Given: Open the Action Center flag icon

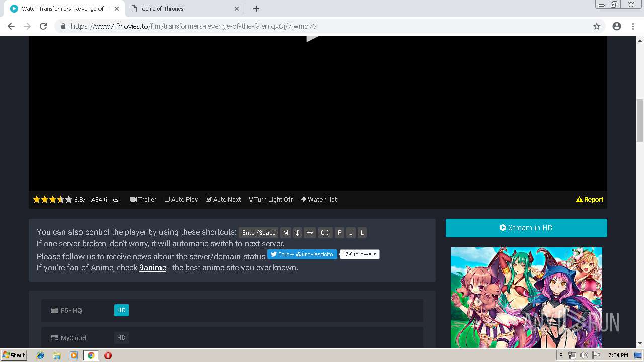Looking at the screenshot, I should click(596, 355).
